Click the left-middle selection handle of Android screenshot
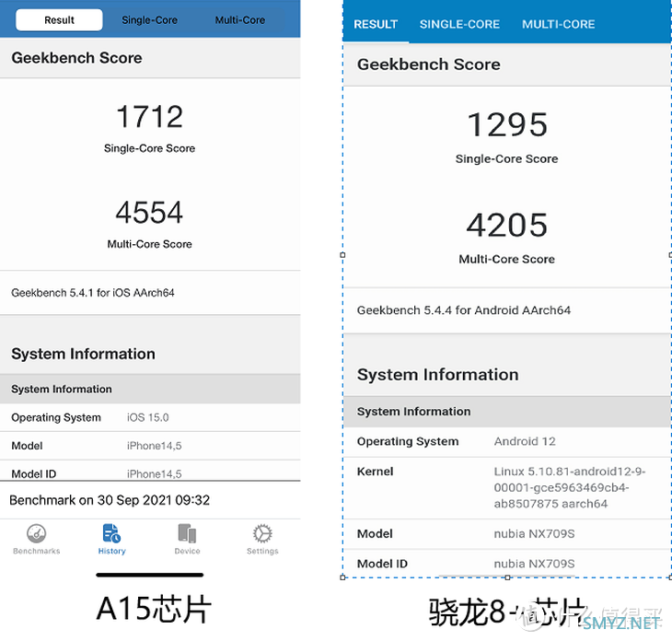Viewport: 672px width, 641px height. tap(342, 255)
